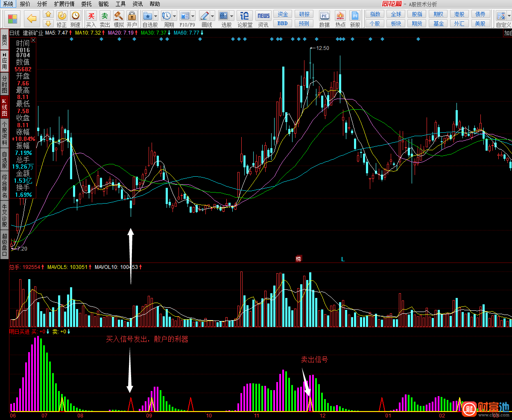Open the 论股堂 forum icon
This screenshot has width=512, height=420.
(245, 19)
